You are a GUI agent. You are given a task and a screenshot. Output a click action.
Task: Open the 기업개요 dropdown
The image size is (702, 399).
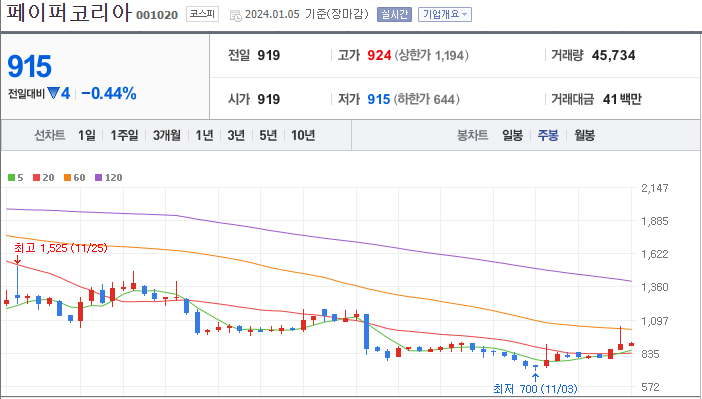(x=445, y=14)
